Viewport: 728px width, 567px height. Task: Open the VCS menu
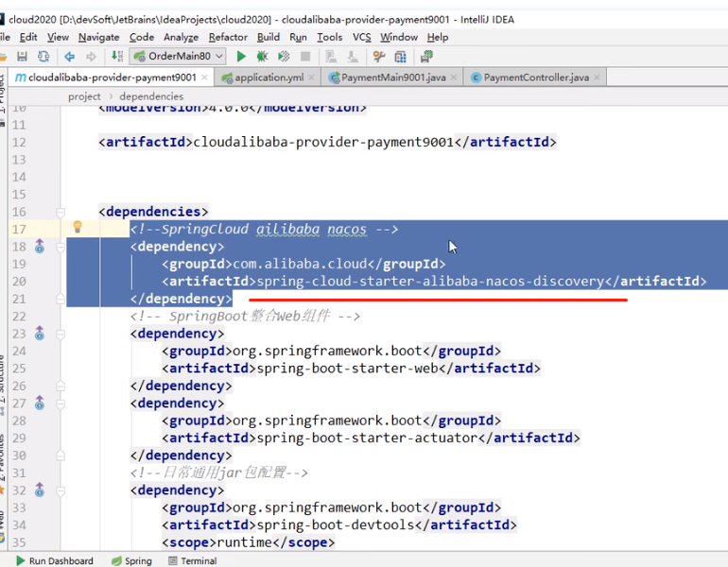tap(362, 37)
